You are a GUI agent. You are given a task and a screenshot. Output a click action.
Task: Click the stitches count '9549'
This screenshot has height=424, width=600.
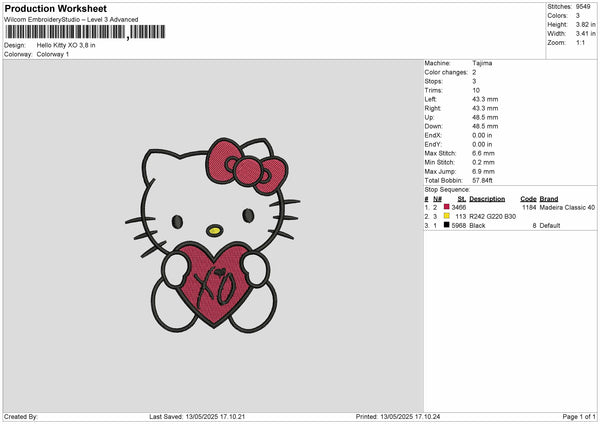tap(583, 7)
